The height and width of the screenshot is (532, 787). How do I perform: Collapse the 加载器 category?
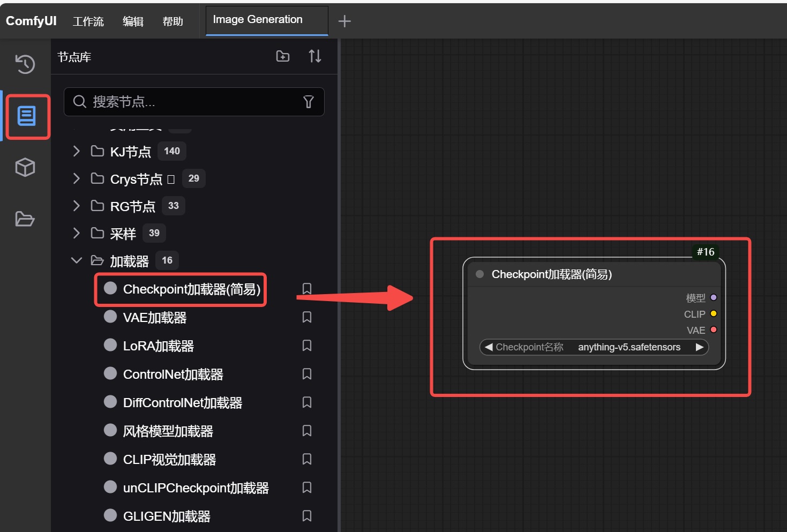(76, 260)
